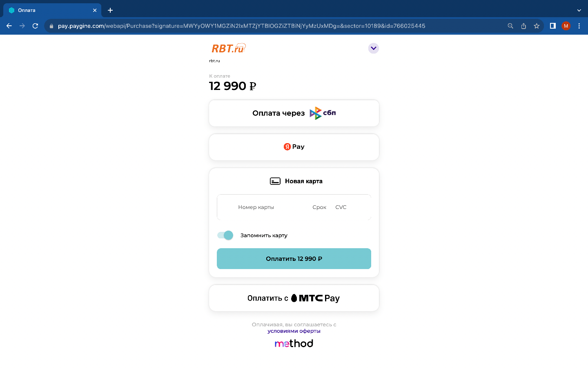
Task: Bookmark this page with the star icon
Action: (x=537, y=26)
